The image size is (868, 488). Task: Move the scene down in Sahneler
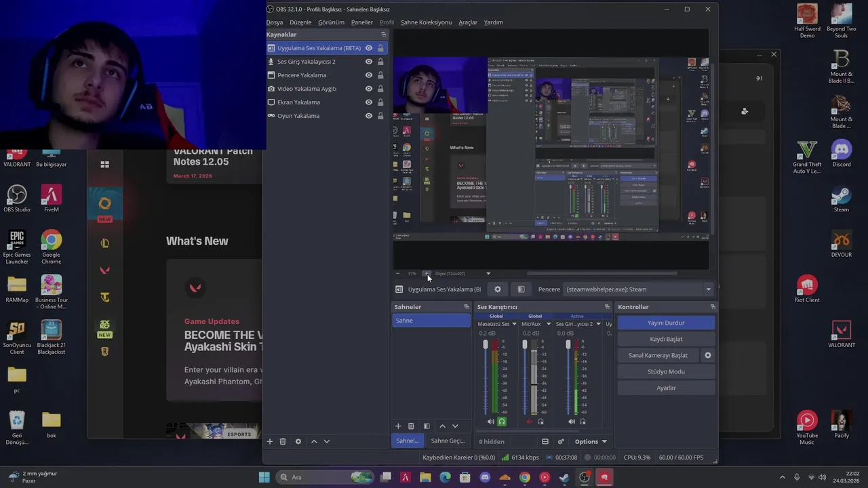click(x=455, y=426)
